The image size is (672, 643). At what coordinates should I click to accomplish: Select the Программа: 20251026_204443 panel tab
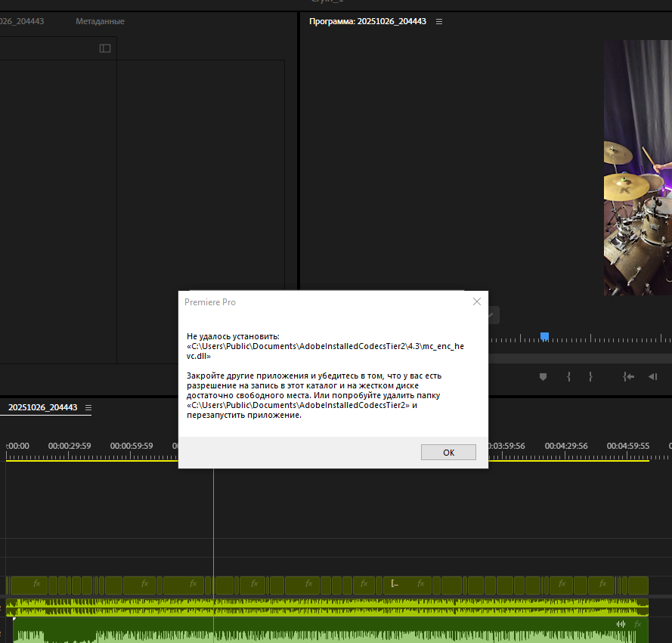pyautogui.click(x=367, y=22)
